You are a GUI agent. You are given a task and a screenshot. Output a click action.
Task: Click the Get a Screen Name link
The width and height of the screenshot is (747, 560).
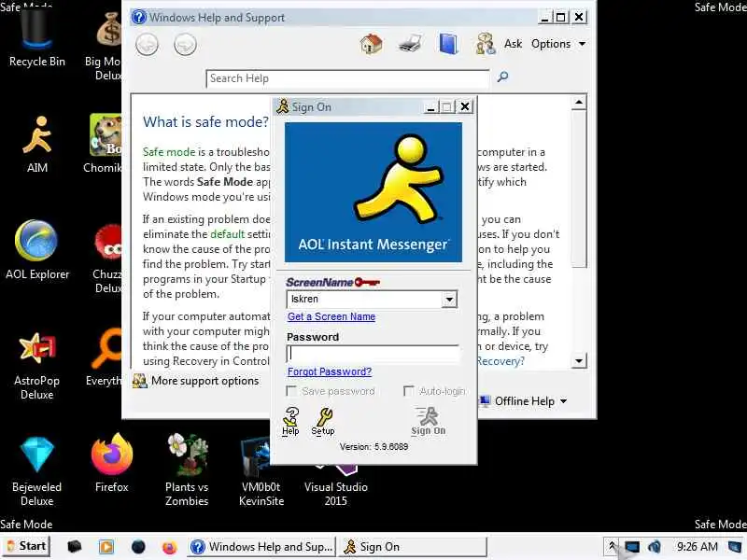click(x=331, y=316)
